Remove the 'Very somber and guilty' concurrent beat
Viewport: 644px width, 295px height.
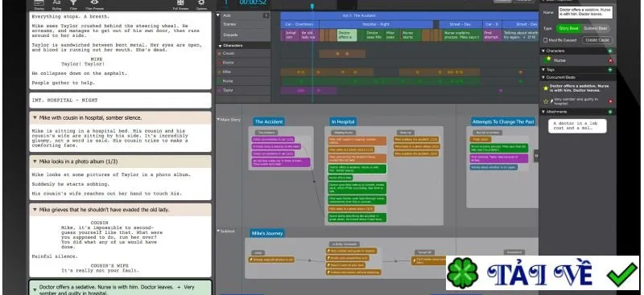point(610,101)
